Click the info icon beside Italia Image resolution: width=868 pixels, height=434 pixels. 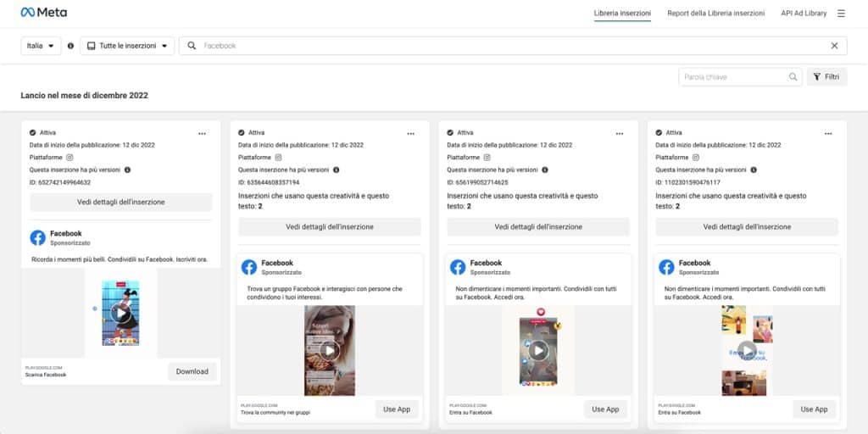70,46
